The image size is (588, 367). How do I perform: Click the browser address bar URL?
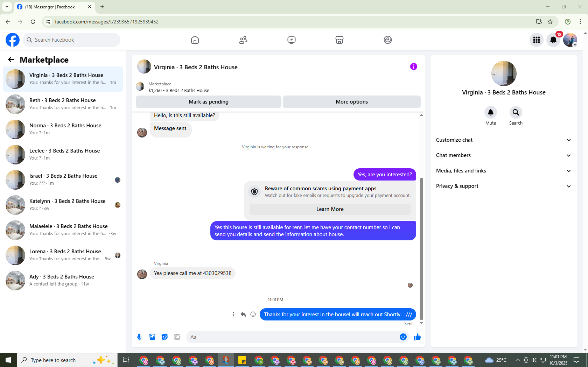(107, 22)
